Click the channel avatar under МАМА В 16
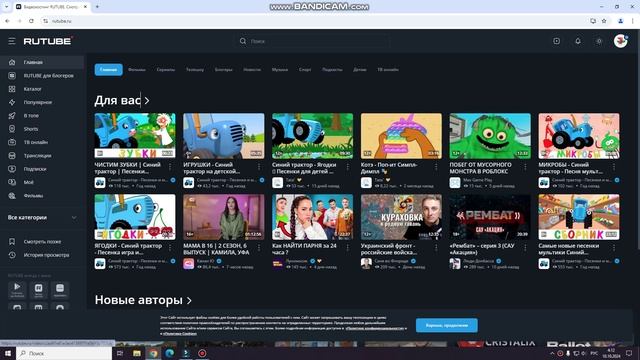This screenshot has width=640, height=360. pos(189,264)
